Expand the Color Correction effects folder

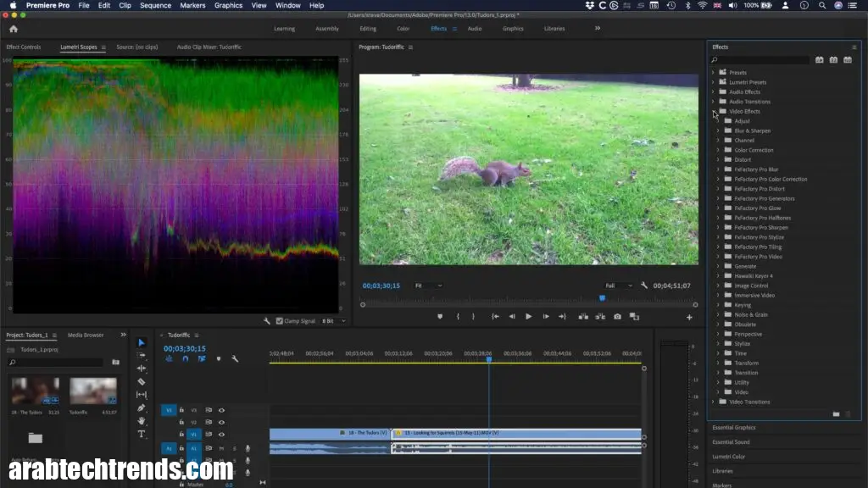[x=718, y=150]
